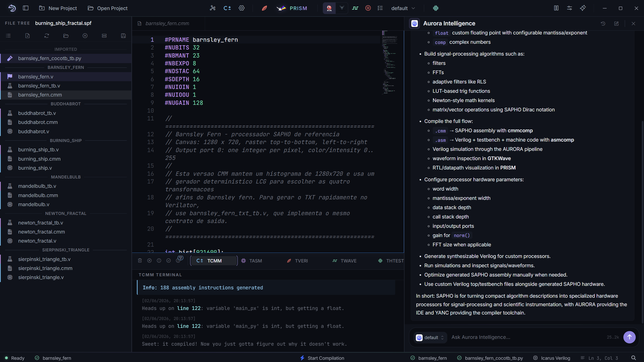The image size is (644, 362).
Task: Toggle the sidebar panel icon
Action: pos(26,8)
